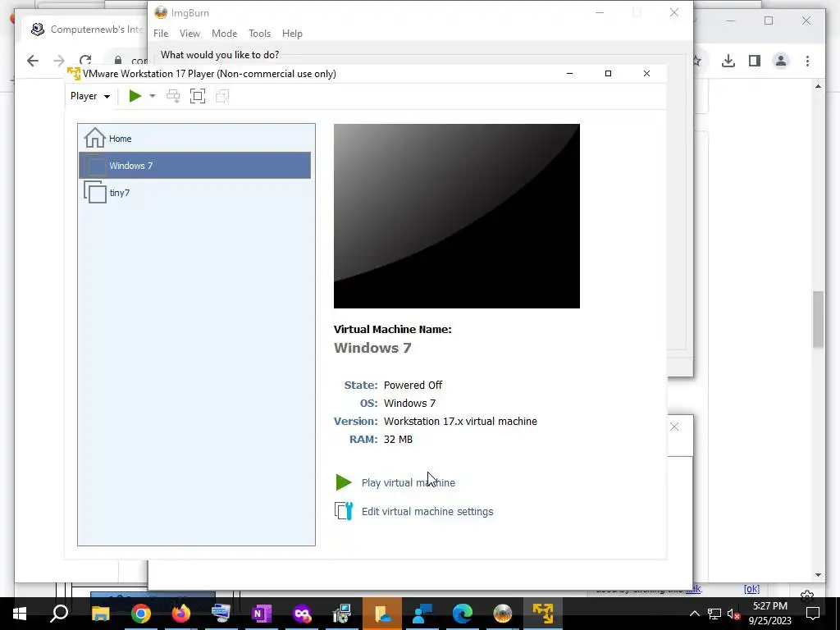
Task: Select the tiny7 virtual machine entry
Action: [x=195, y=192]
